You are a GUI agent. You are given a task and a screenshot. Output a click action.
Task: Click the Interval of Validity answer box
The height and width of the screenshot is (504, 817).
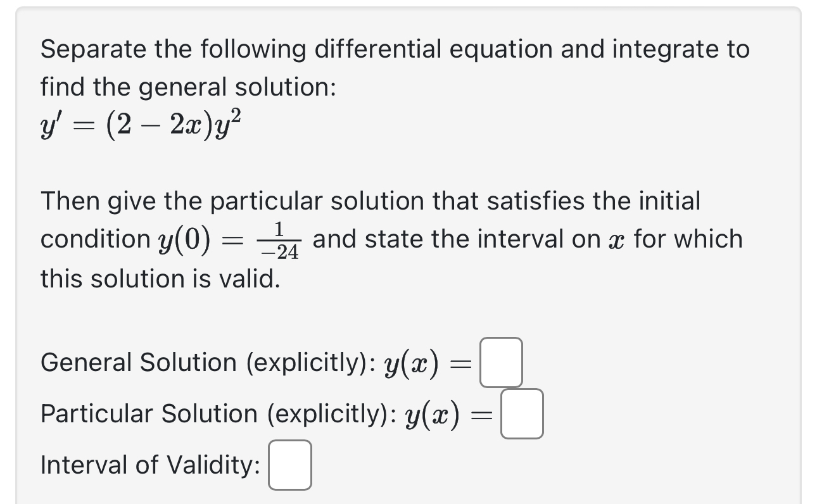coord(289,465)
